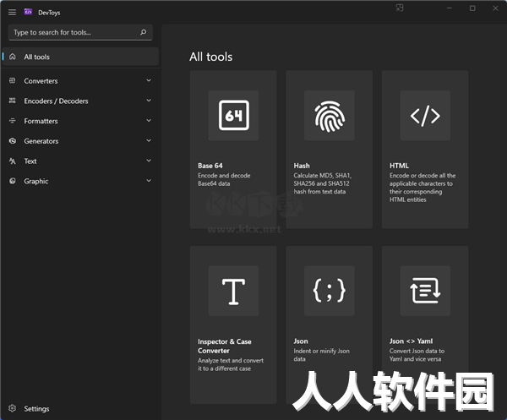Viewport: 507px width, 420px height.
Task: Focus the tool search box
Action: tap(80, 32)
